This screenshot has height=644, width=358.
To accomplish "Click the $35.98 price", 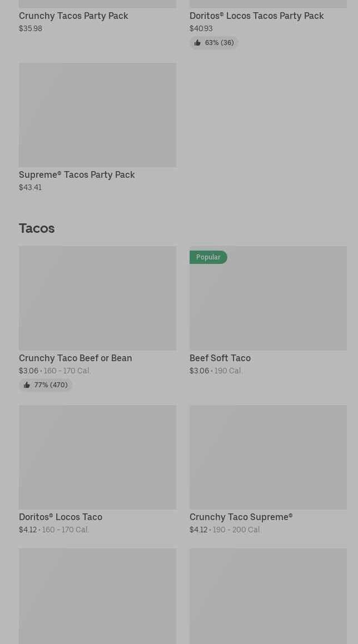I will click(31, 28).
